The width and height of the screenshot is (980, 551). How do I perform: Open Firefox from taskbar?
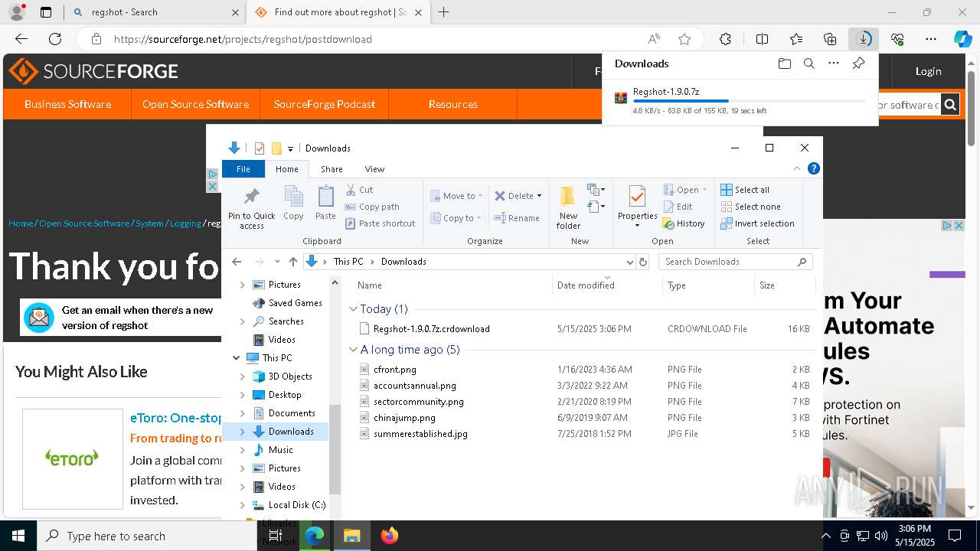389,536
